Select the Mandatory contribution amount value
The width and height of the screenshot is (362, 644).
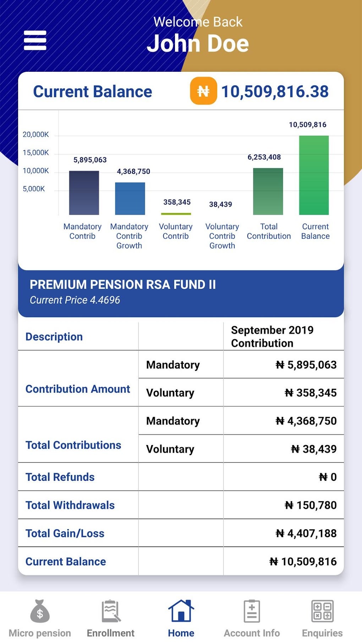[x=307, y=364]
